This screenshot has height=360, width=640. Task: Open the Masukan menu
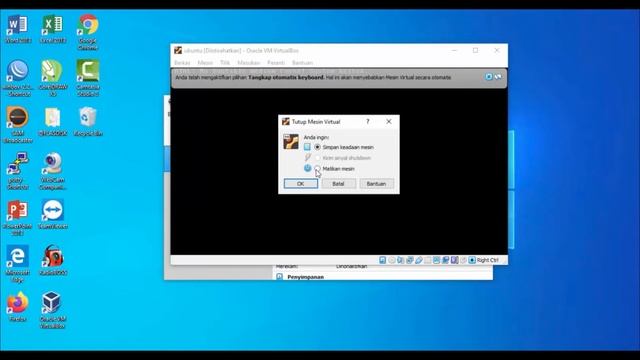click(x=249, y=62)
